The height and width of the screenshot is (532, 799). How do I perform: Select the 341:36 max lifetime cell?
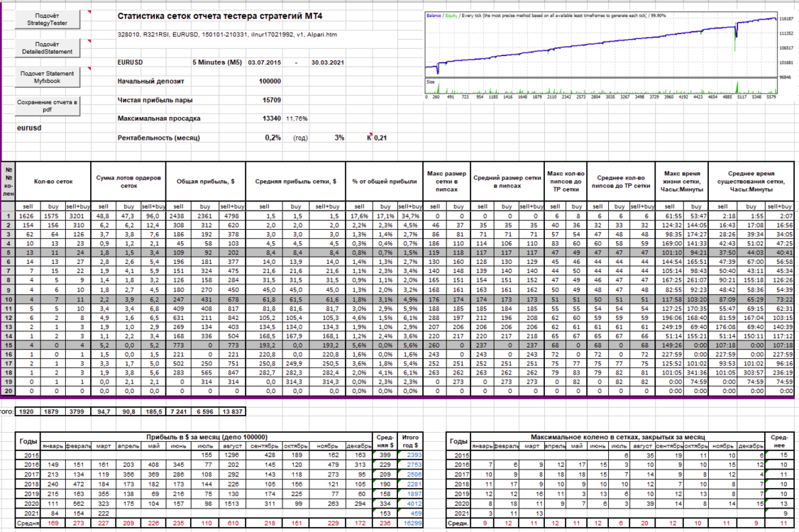(x=695, y=372)
